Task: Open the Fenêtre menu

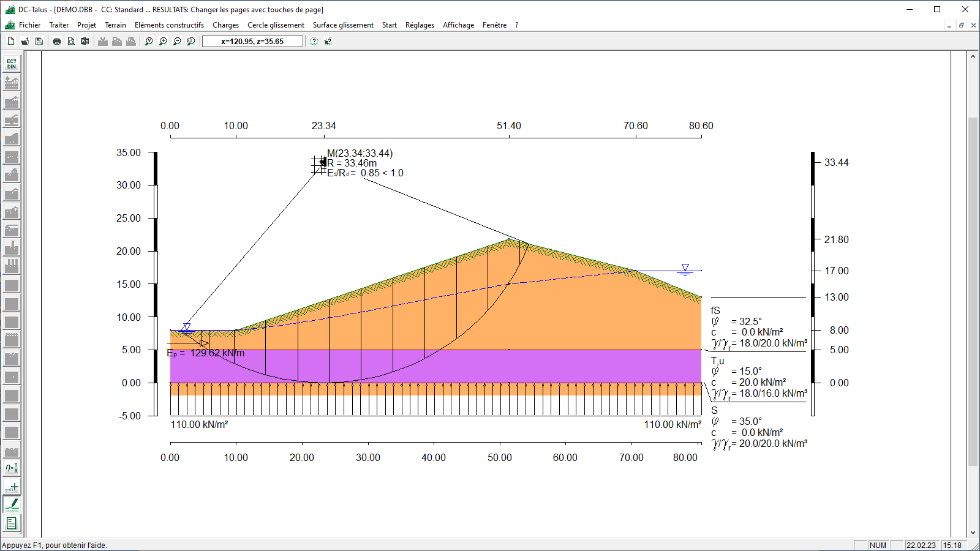Action: 494,25
